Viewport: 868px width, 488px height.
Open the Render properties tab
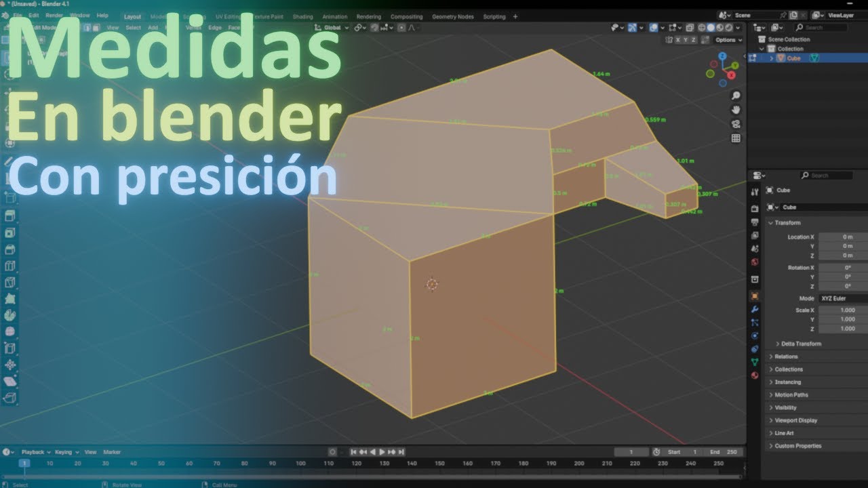[755, 209]
